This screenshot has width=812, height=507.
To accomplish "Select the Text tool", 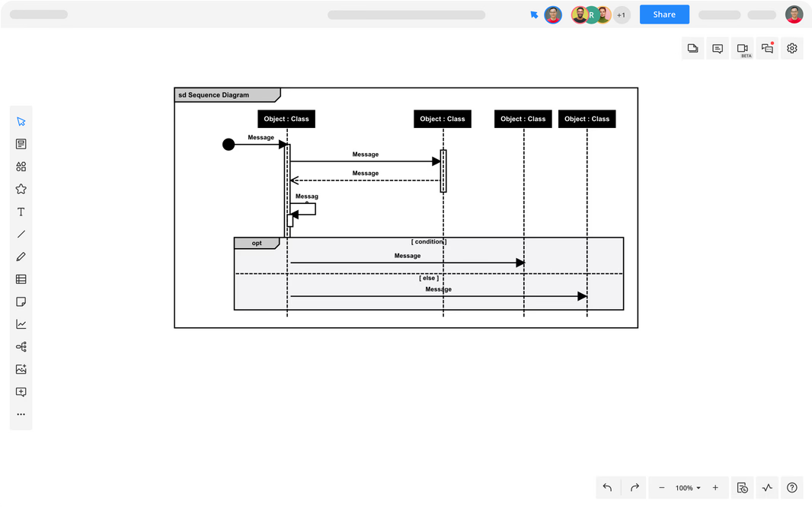I will [21, 212].
